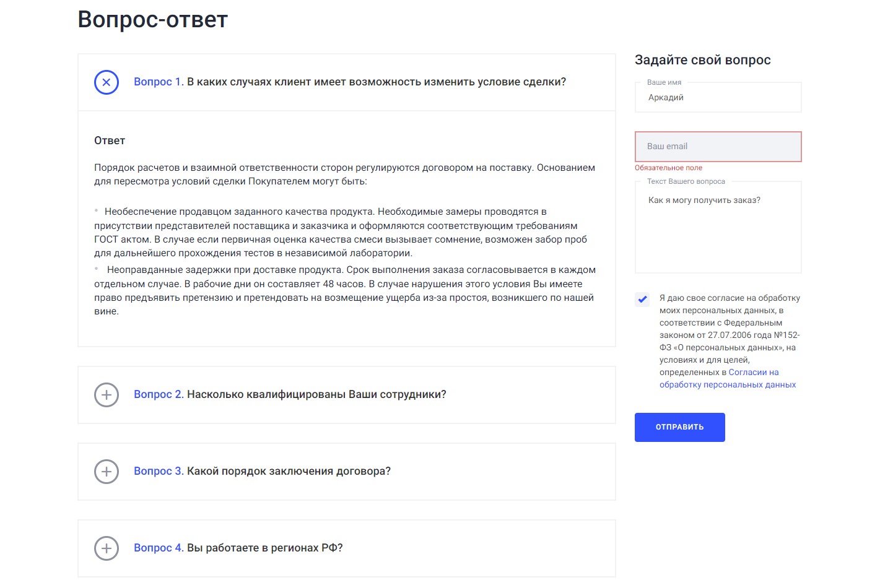Click the blue "Вопрос 1" label
The image size is (880, 588).
click(158, 82)
